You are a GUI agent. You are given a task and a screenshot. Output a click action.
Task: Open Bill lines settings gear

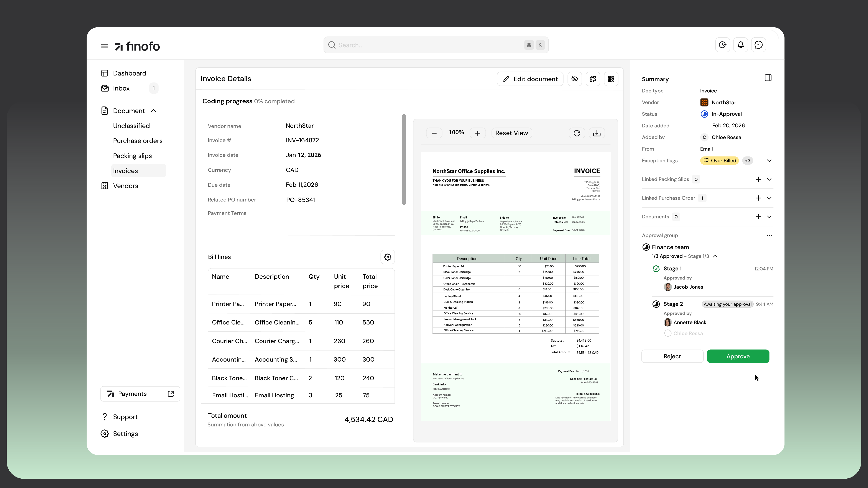point(388,257)
